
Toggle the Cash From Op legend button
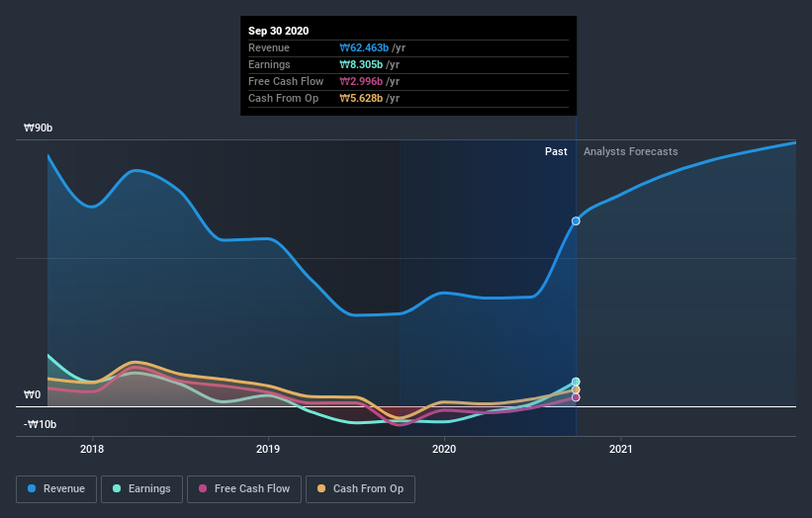(x=360, y=489)
